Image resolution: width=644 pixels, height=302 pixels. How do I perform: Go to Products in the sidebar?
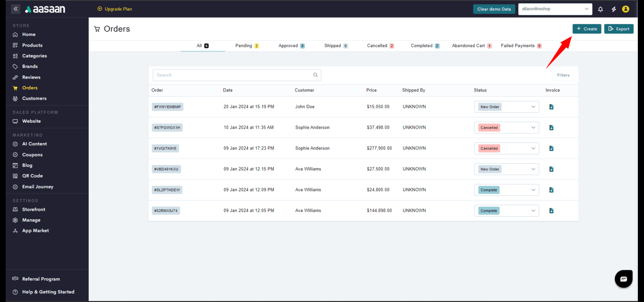(32, 45)
